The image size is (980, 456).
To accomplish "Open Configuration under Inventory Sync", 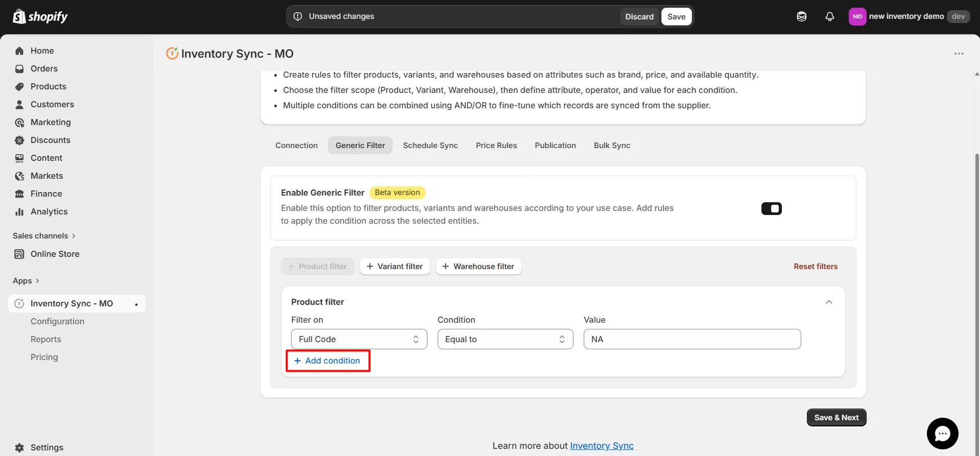I will [57, 321].
